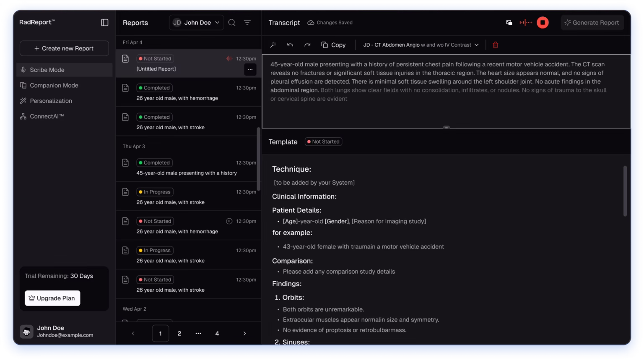
Task: Switch to Companion Mode
Action: pos(54,85)
